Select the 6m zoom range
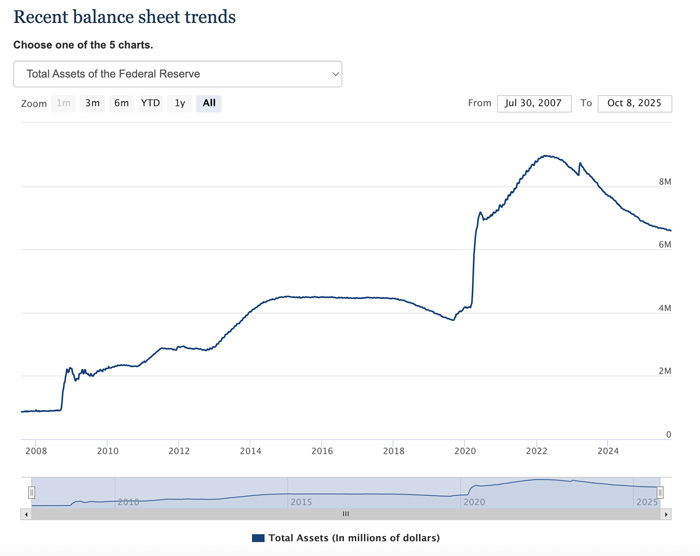Screen dimensions: 700x556 121,103
